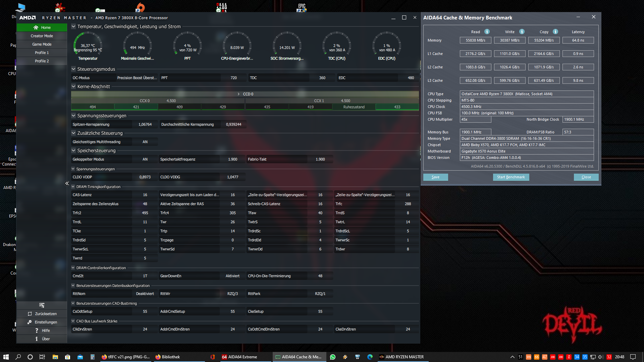Open Profile 2 in sidebar
This screenshot has height=362, width=644.
click(x=42, y=61)
